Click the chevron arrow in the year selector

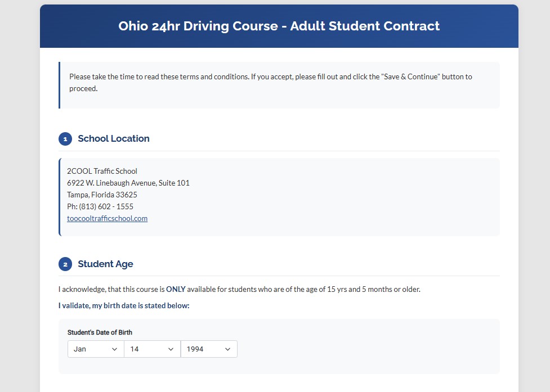coord(228,349)
